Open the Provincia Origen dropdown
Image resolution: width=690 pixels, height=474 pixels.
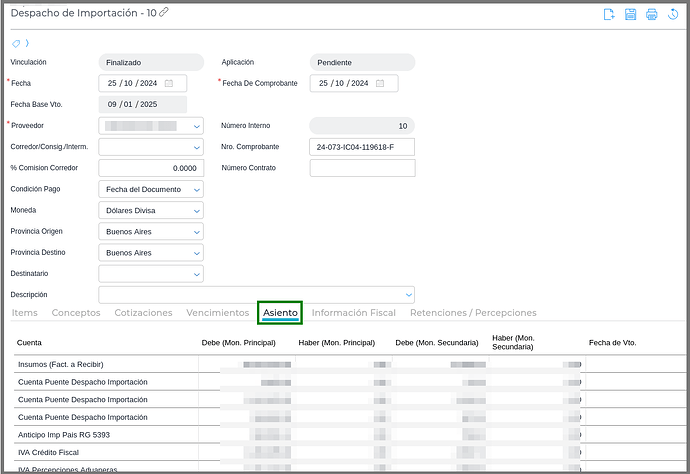pos(196,232)
